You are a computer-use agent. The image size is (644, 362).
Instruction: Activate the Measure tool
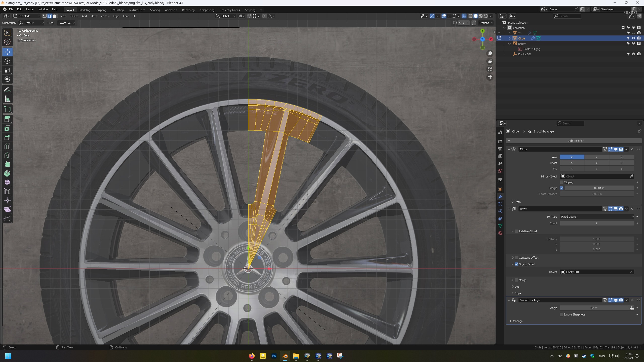click(7, 99)
